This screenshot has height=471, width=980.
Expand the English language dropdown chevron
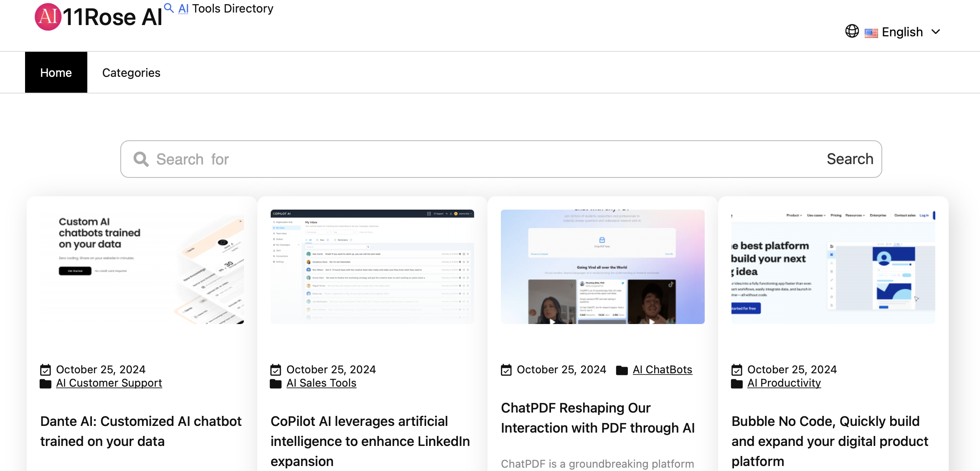[x=936, y=32]
